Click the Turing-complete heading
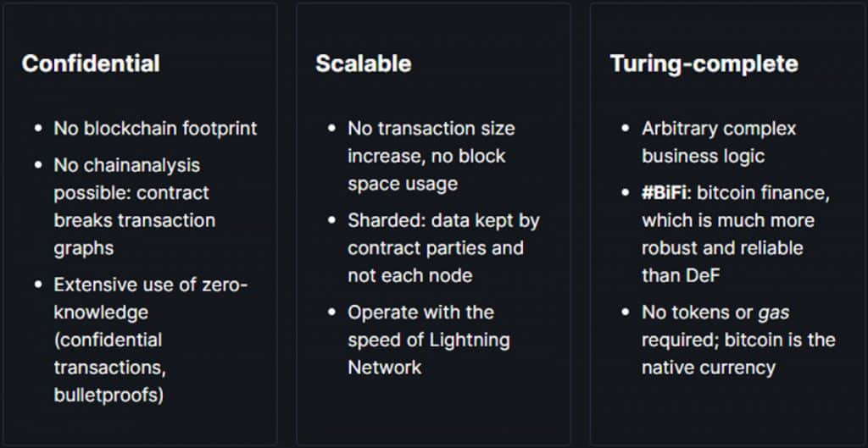Screen dimensions: 868x448 704,64
